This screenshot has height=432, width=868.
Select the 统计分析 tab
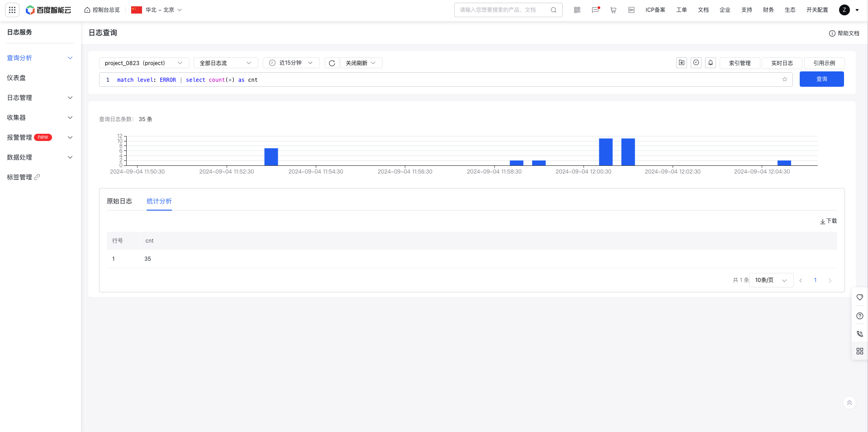click(159, 201)
